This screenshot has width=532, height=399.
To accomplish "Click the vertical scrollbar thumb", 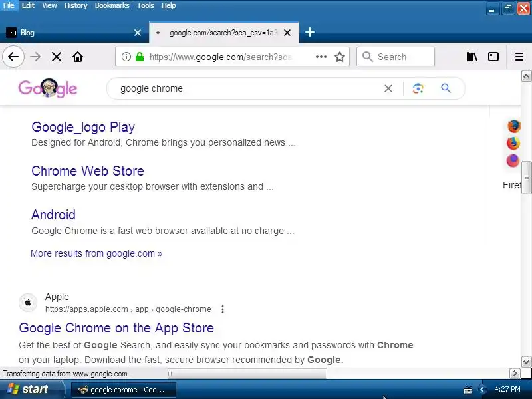I will pyautogui.click(x=526, y=178).
